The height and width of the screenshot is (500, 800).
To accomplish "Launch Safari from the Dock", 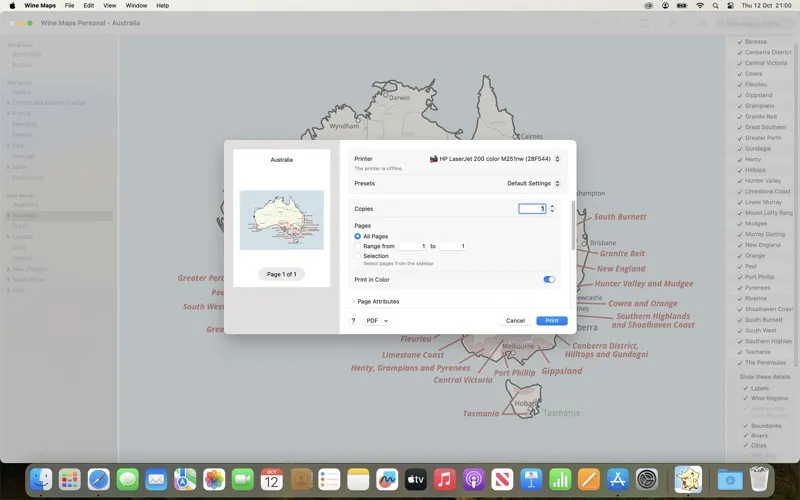I will tap(98, 480).
